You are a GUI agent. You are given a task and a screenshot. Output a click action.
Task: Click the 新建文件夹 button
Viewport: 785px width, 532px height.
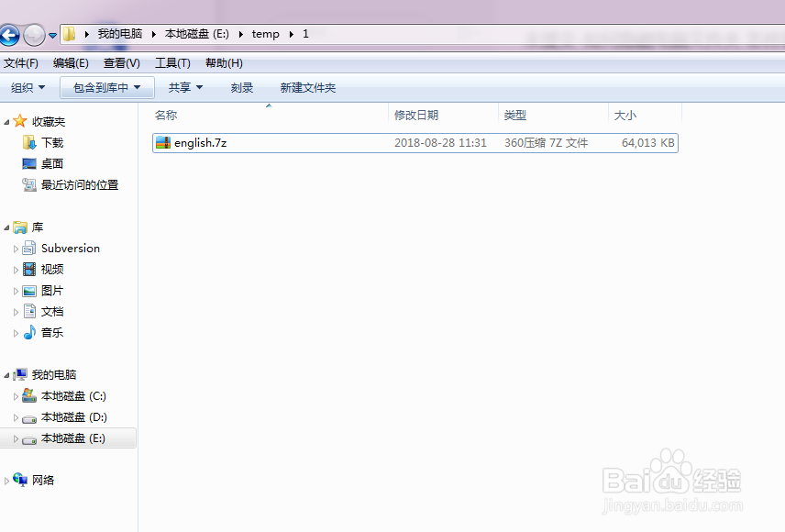pyautogui.click(x=308, y=88)
